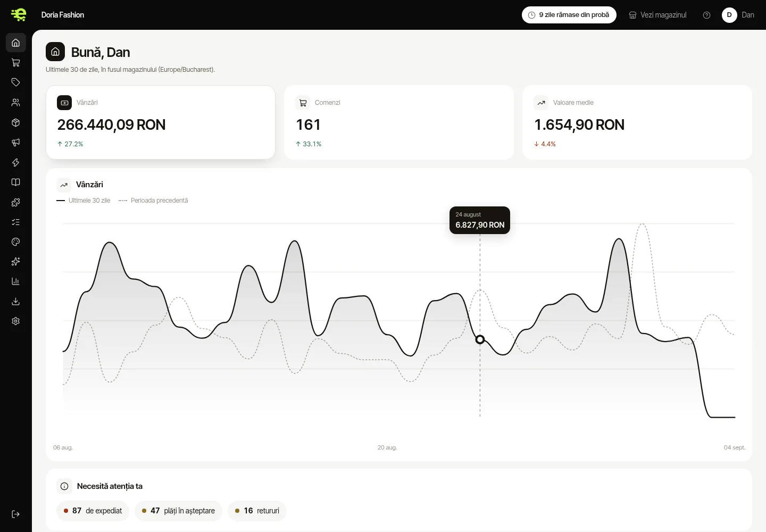
Task: Select the lightning bolt icon in the sidebar
Action: (x=16, y=162)
